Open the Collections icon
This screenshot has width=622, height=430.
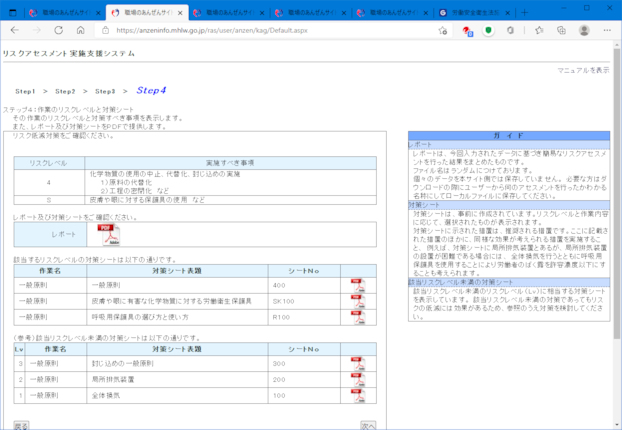[561, 30]
